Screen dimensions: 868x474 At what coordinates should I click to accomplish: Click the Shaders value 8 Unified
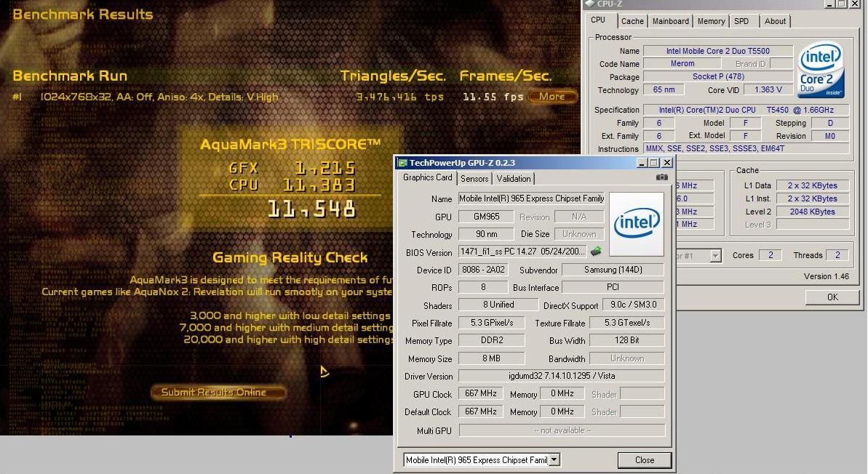498,305
